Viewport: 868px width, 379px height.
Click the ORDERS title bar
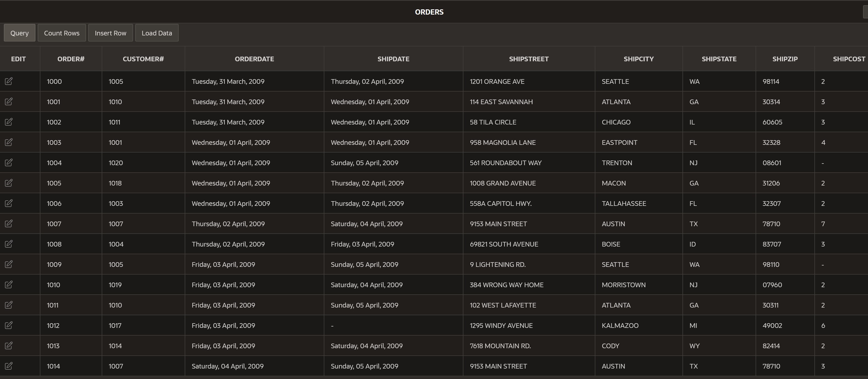click(429, 12)
